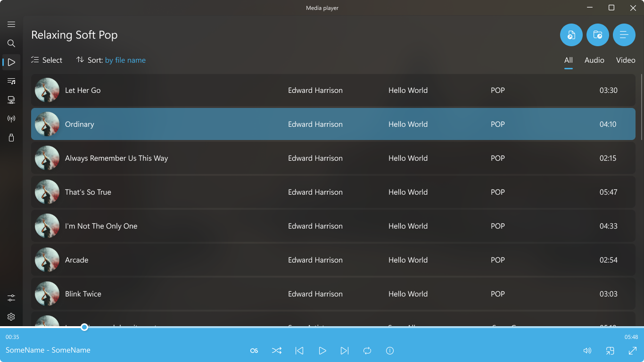This screenshot has width=644, height=362.
Task: Switch to the Video tab
Action: (626, 60)
